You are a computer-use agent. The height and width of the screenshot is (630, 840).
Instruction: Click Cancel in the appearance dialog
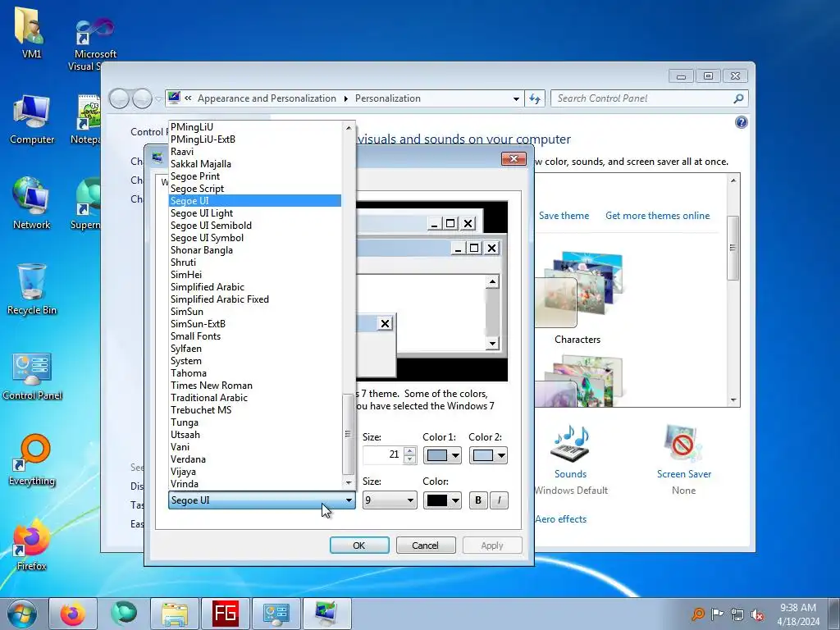point(426,546)
